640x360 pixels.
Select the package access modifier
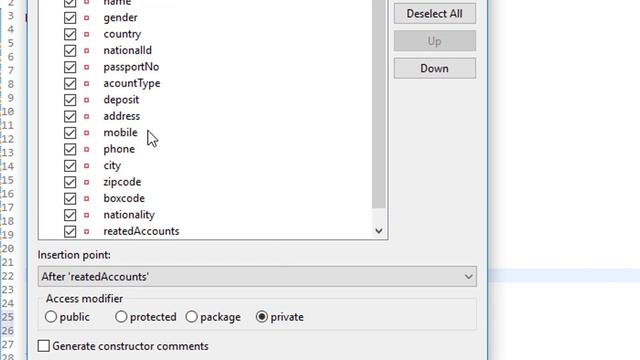(x=191, y=317)
